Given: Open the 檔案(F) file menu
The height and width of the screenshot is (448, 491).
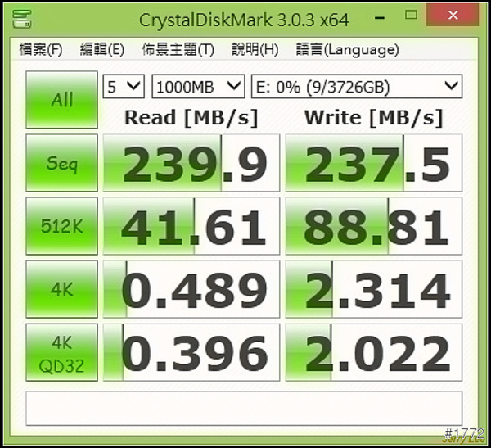Looking at the screenshot, I should [41, 49].
